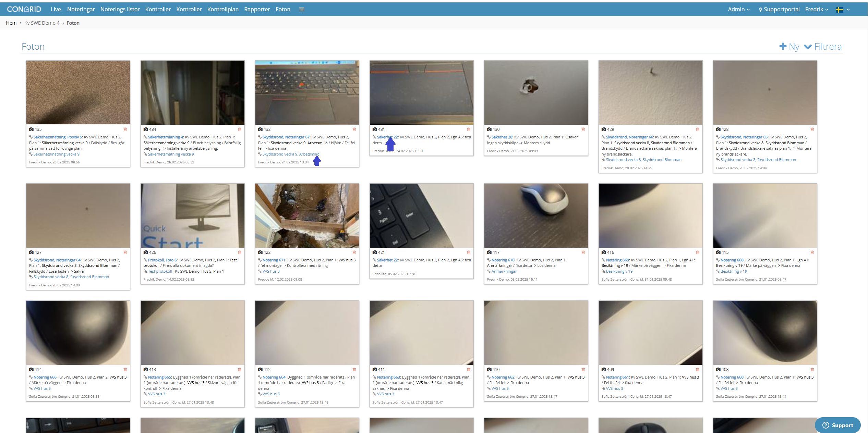Open the list menu icon in navbar
The width and height of the screenshot is (868, 433).
click(302, 10)
